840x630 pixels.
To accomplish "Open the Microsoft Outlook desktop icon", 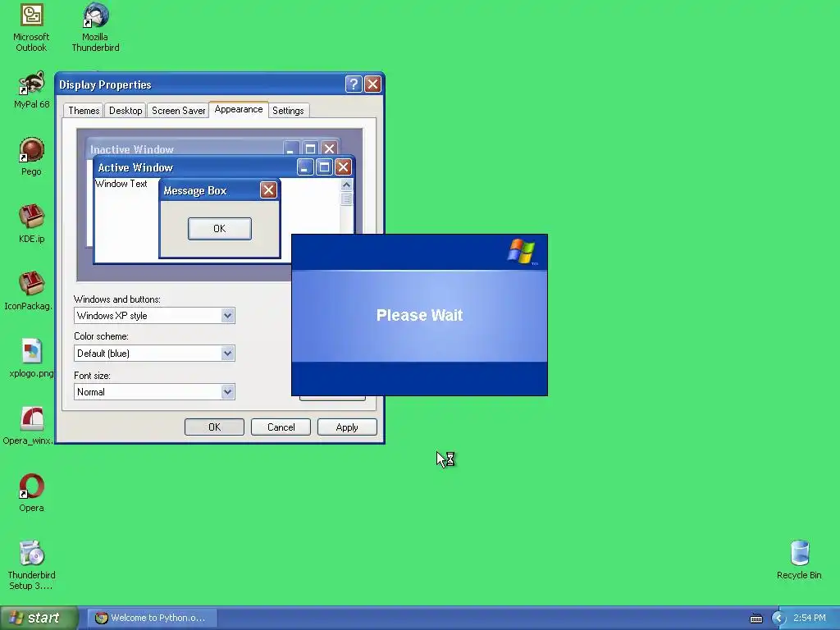I will (x=31, y=27).
